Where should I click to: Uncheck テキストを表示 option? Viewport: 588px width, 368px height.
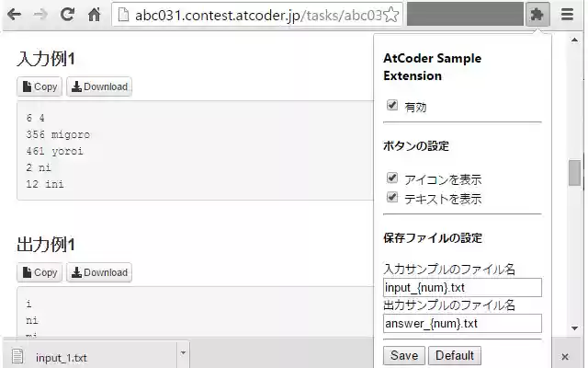coord(392,197)
